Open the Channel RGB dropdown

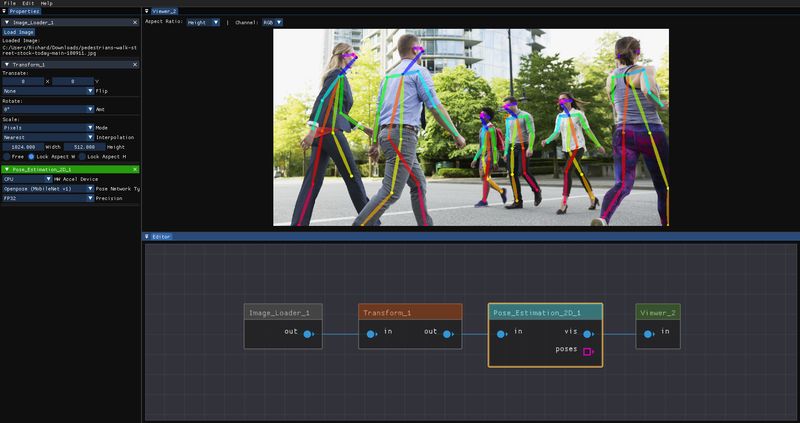[272, 21]
